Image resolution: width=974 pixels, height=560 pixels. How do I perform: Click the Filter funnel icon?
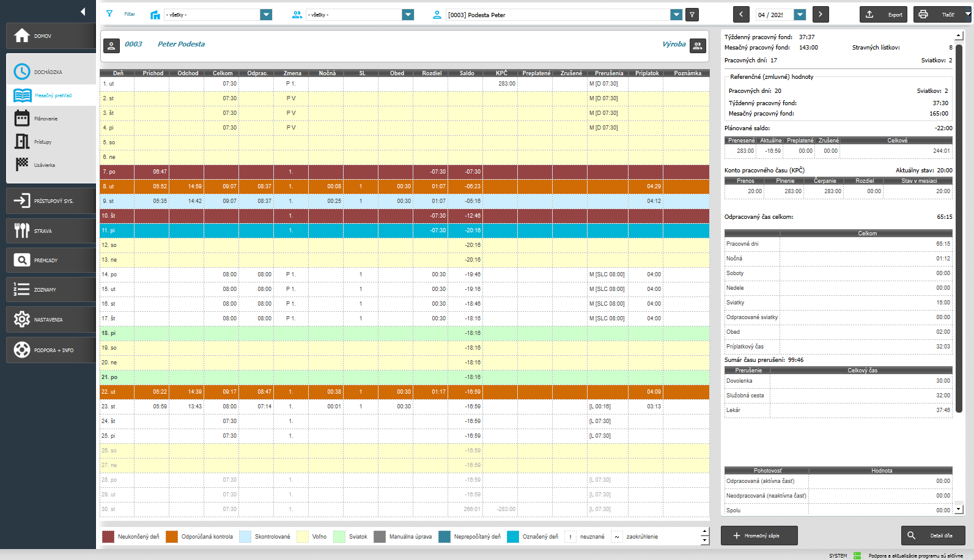click(x=109, y=14)
